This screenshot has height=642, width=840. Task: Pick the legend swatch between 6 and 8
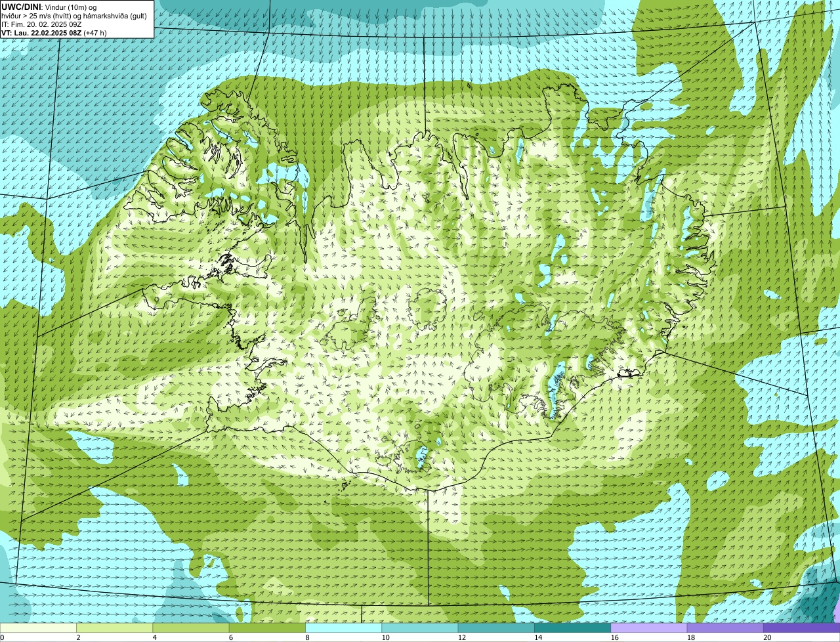267,628
